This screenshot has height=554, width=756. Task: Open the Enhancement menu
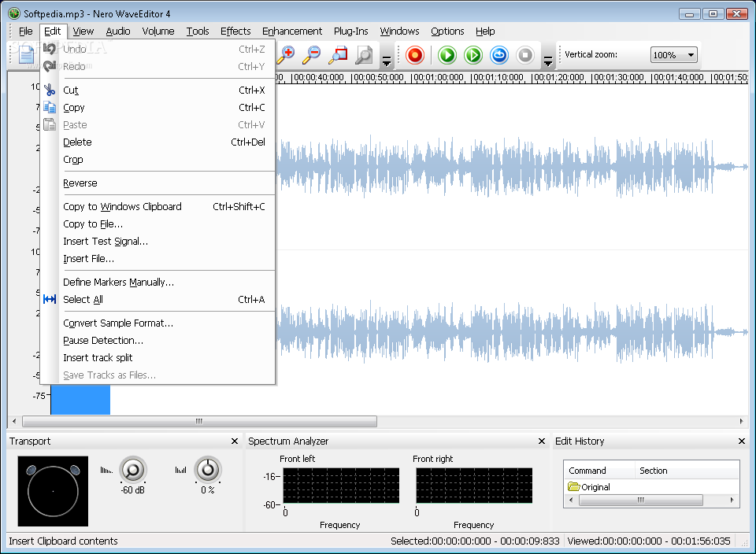pos(292,31)
